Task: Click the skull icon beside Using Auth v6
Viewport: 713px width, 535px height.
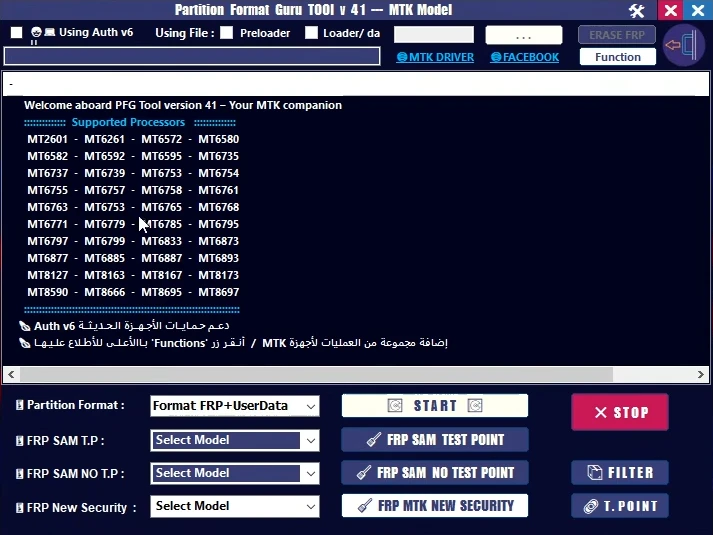Action: [x=36, y=32]
